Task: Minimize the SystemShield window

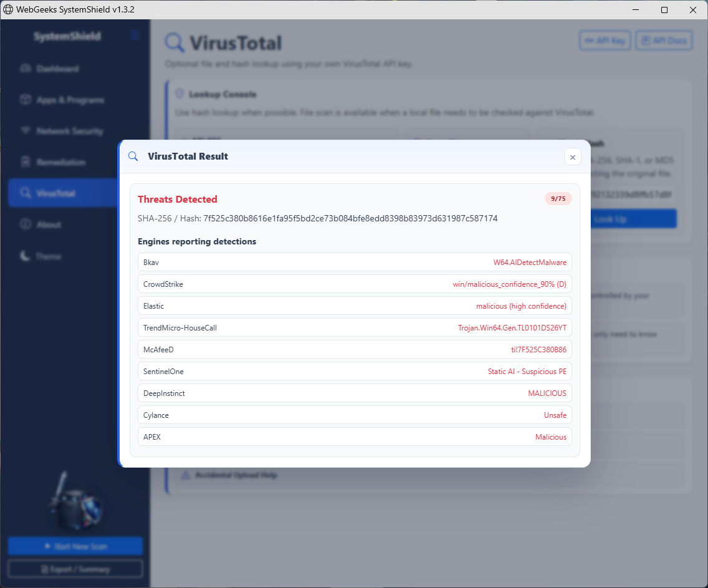Action: pos(636,9)
